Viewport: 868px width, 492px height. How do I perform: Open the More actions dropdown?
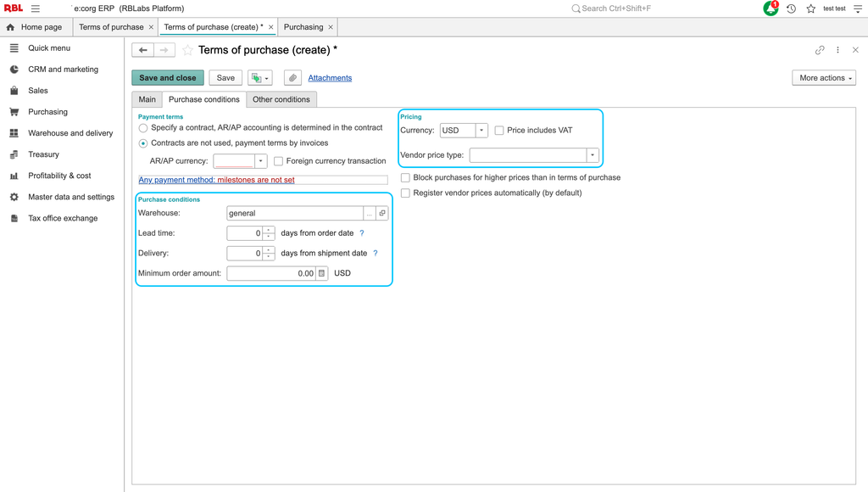(x=824, y=78)
